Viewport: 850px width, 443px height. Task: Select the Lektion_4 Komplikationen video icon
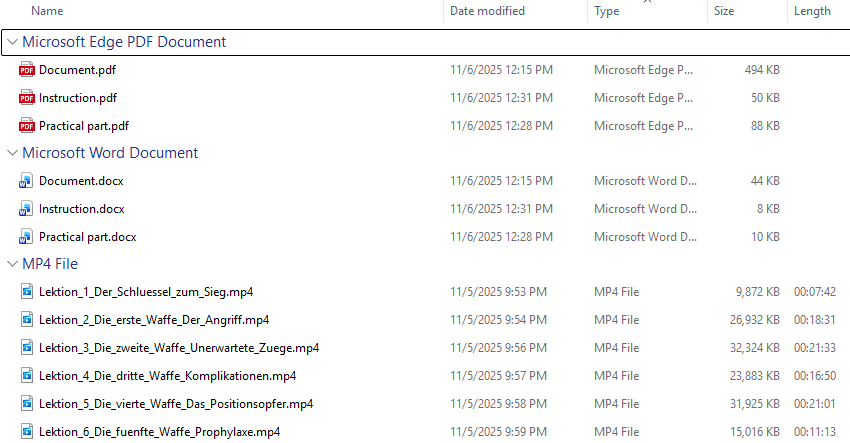pos(26,376)
